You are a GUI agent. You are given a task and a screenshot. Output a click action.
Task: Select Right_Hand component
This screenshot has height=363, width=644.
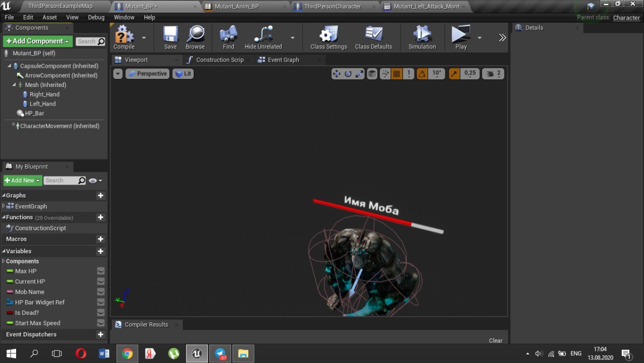coord(44,95)
